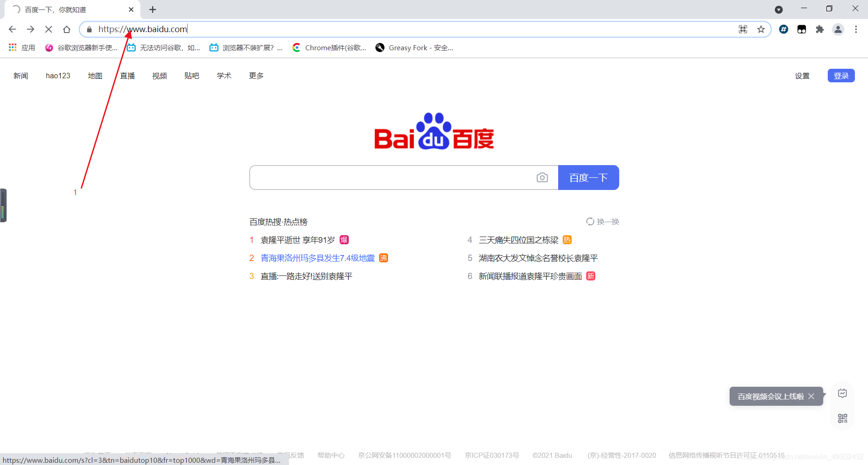Open the 应用 apps shortcut
The image size is (868, 465).
pyautogui.click(x=22, y=47)
